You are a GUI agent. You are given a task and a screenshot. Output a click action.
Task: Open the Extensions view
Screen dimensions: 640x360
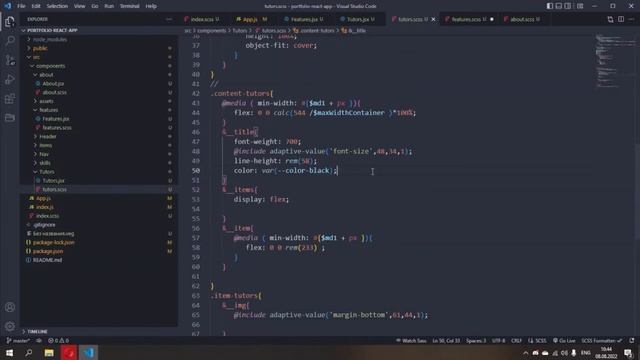pyautogui.click(x=10, y=98)
